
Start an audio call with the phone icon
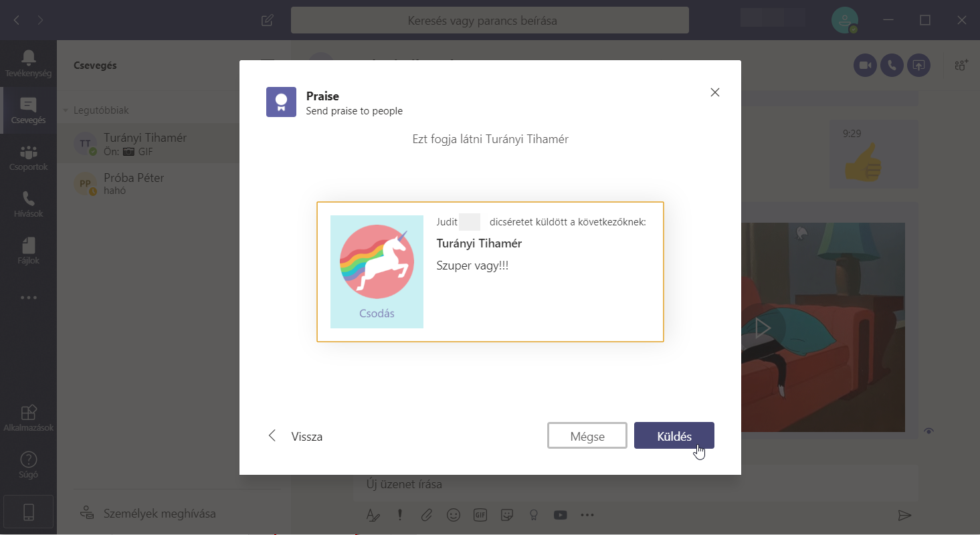click(892, 65)
